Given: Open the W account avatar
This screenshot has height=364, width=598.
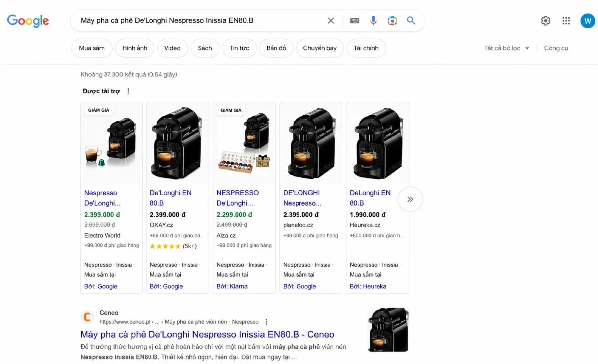Looking at the screenshot, I should (588, 21).
